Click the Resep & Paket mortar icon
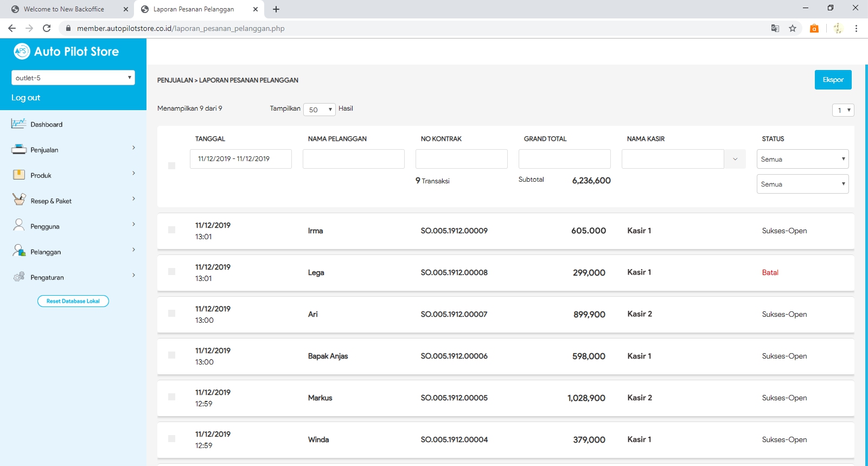 point(19,200)
